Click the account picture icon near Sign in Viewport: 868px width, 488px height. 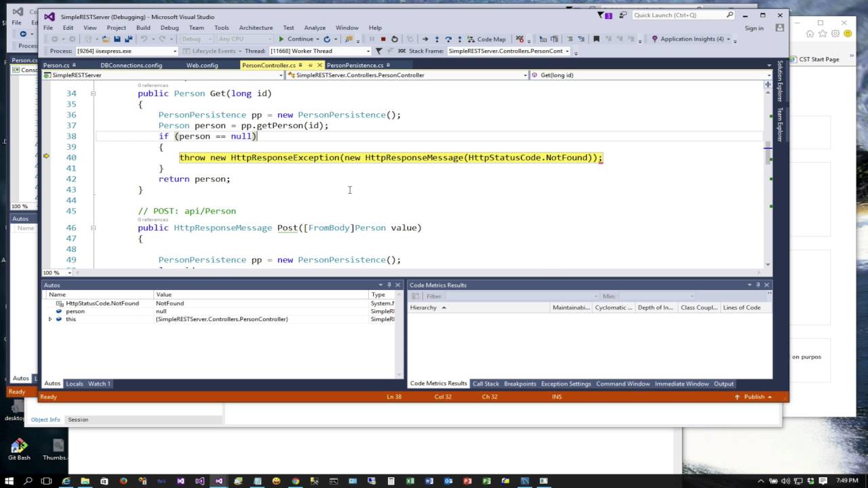pyautogui.click(x=780, y=28)
